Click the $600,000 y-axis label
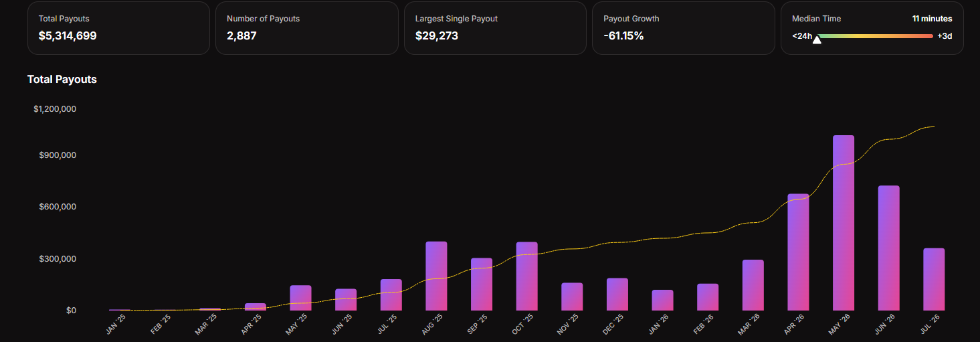Viewport: 980px width, 342px height. click(57, 207)
